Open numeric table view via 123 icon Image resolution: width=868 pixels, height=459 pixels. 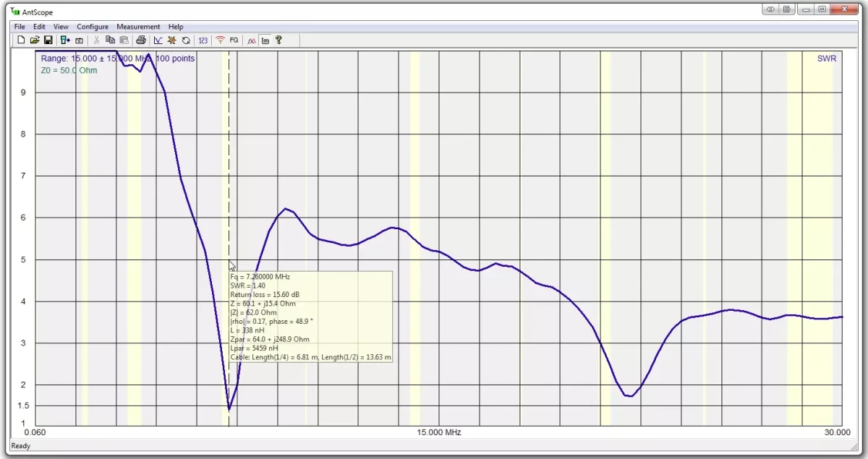click(x=203, y=40)
